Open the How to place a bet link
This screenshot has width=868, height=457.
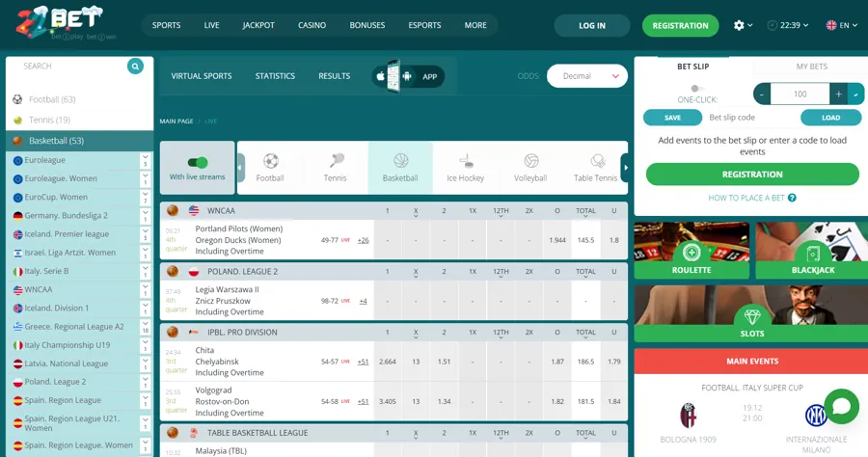pos(746,198)
